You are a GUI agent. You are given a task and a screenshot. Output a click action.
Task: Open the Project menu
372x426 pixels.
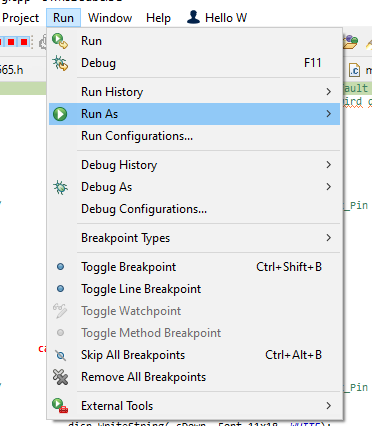click(x=20, y=18)
